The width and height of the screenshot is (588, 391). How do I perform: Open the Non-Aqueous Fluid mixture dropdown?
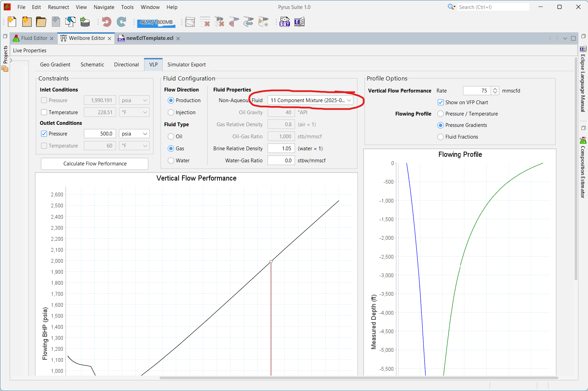click(x=310, y=100)
